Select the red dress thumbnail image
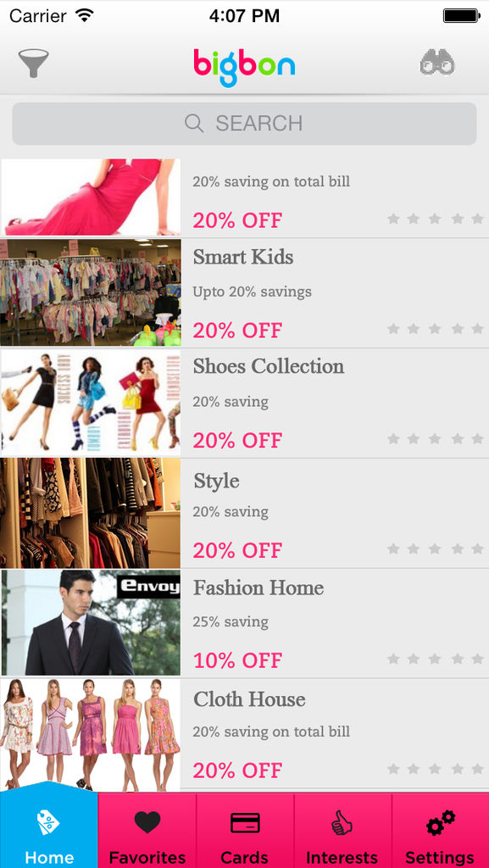 point(91,197)
